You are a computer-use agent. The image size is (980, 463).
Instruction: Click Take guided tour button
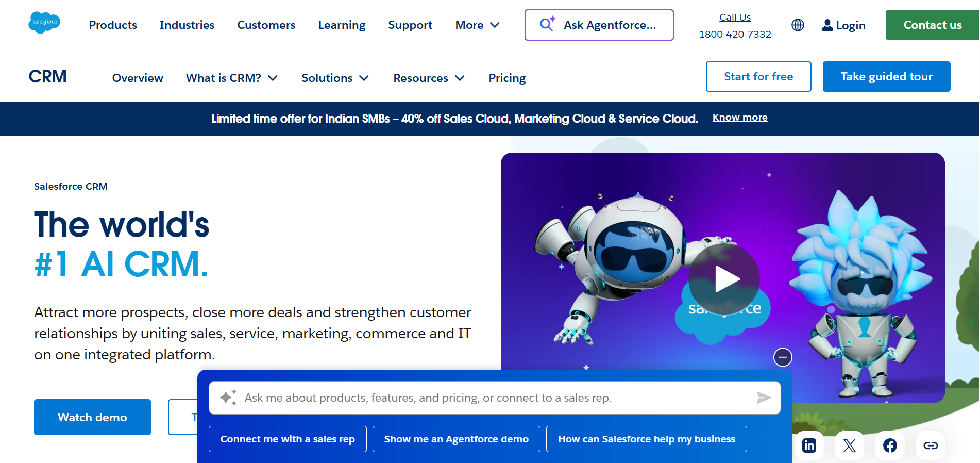[886, 76]
